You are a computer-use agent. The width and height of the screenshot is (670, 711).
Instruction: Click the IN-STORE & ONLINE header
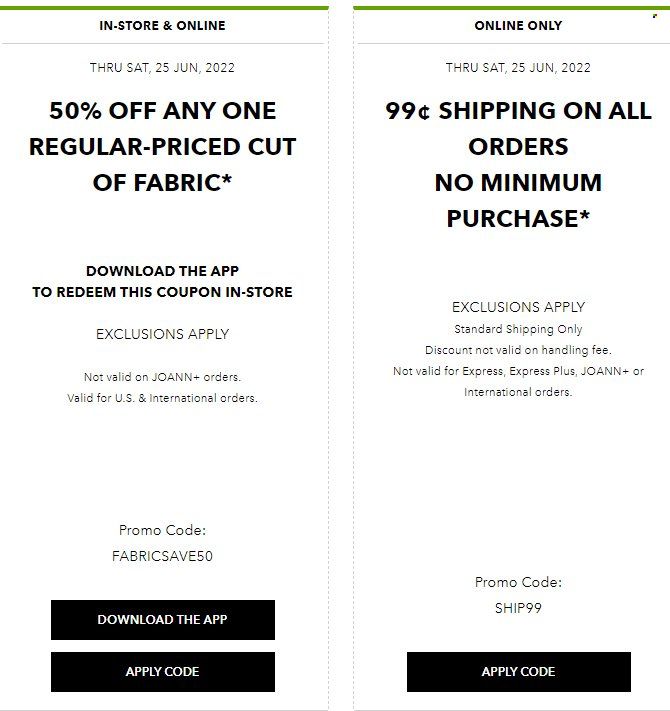[162, 25]
